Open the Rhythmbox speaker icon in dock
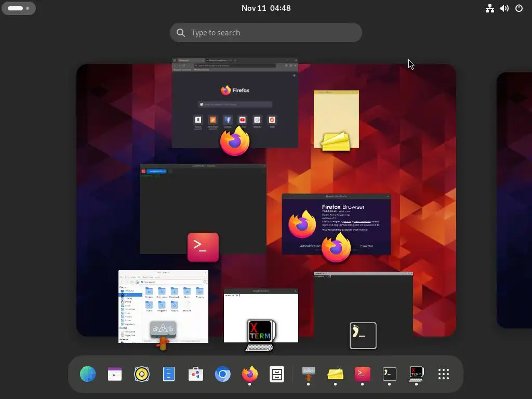Screen dimensions: 532x399 tap(142, 374)
